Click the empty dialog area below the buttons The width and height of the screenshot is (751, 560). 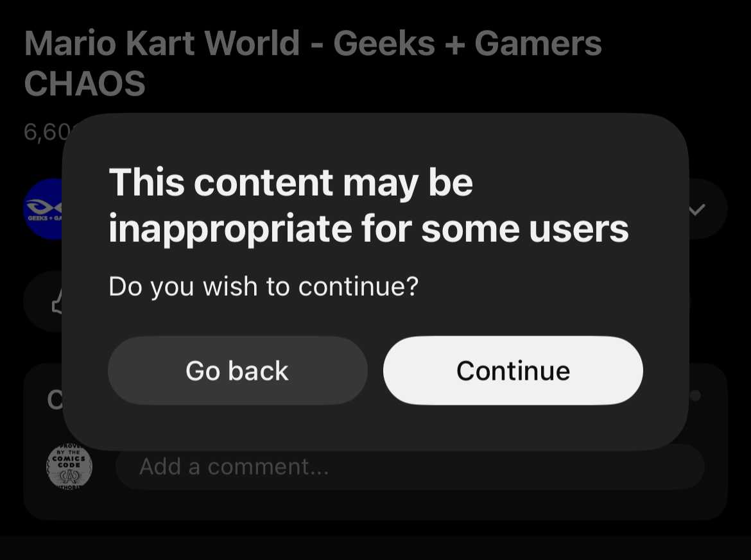coord(376,427)
